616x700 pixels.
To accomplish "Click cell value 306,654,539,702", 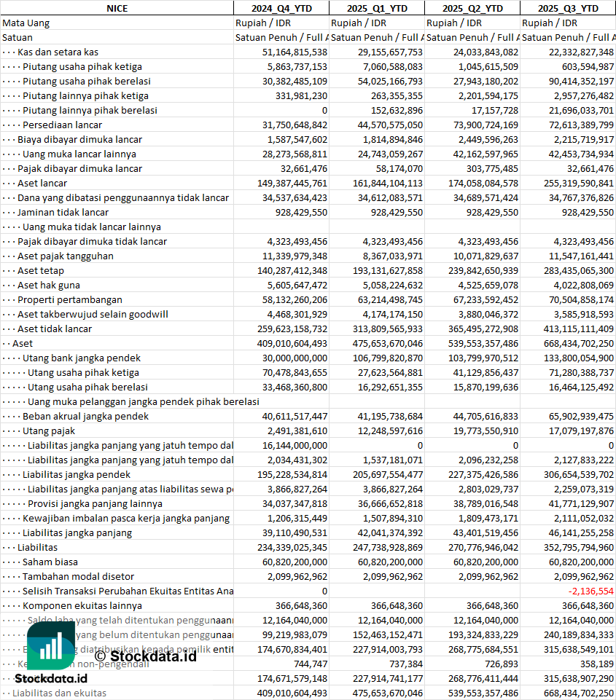I will (x=579, y=474).
